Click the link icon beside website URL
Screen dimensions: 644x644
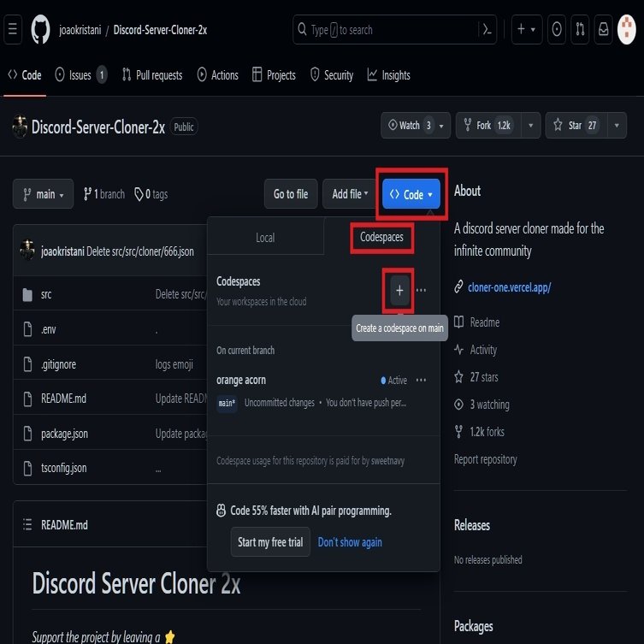[x=458, y=287]
